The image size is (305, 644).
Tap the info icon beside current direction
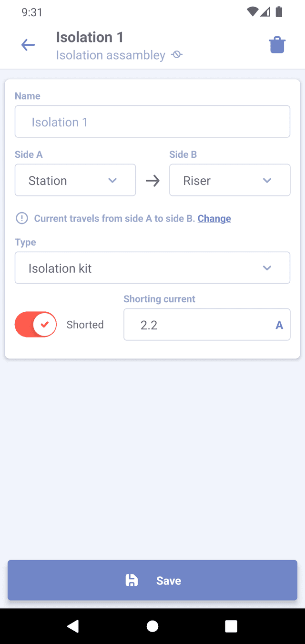click(x=22, y=218)
